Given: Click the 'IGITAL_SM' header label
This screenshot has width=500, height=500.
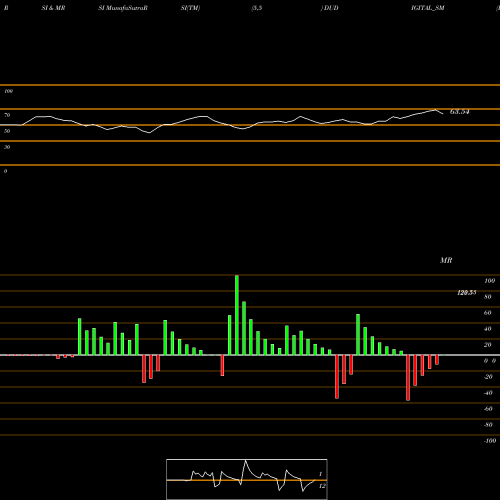Looking at the screenshot, I should 428,8.
